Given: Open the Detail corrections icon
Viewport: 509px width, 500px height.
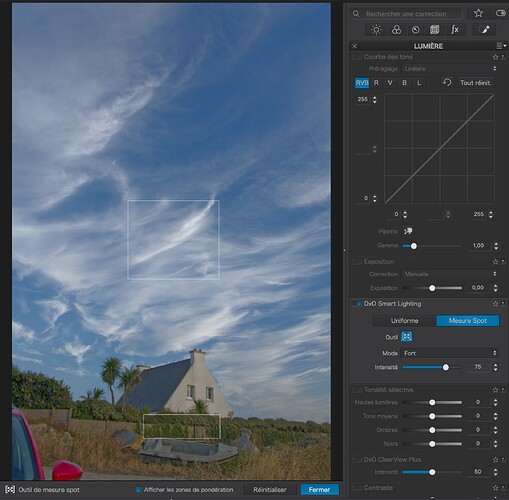Looking at the screenshot, I should [x=415, y=30].
